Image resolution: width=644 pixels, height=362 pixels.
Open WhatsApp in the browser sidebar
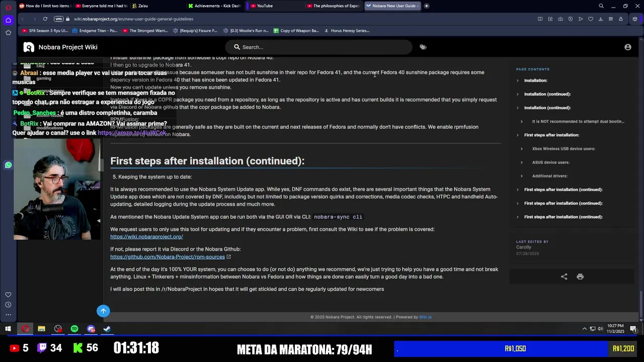pos(8,165)
